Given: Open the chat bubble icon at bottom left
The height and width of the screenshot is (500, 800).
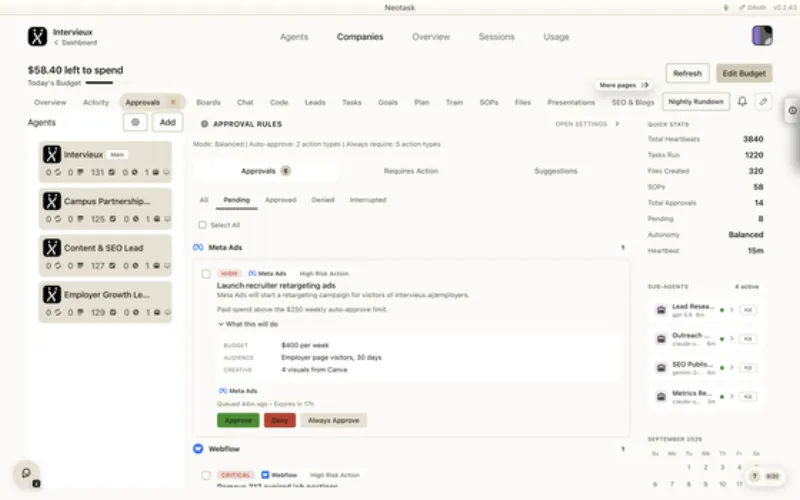Looking at the screenshot, I should pyautogui.click(x=27, y=473).
